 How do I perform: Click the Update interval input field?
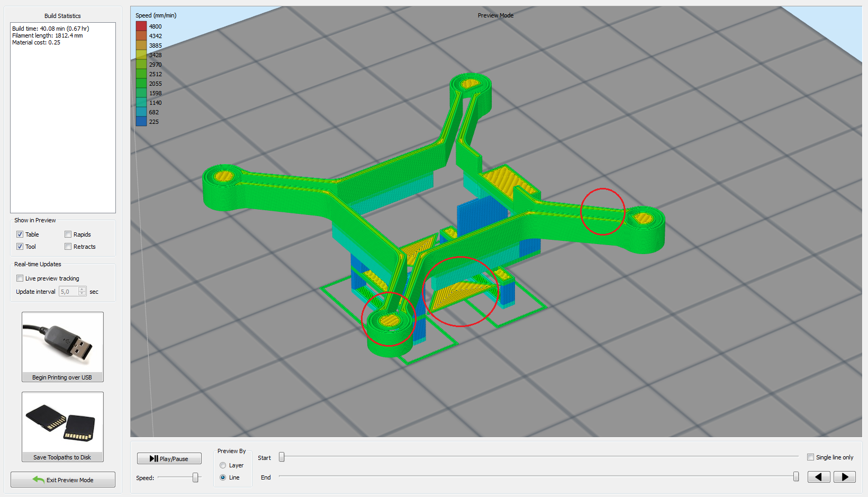click(x=68, y=292)
